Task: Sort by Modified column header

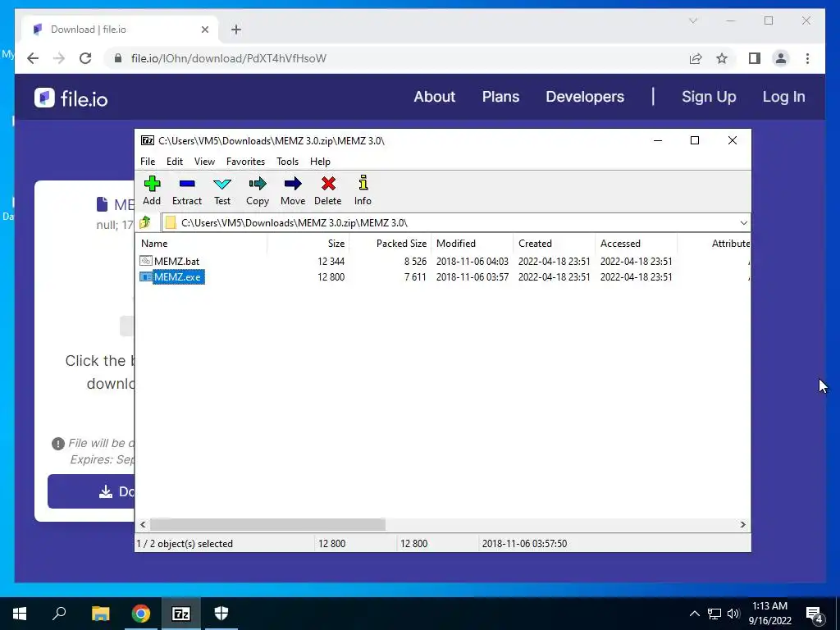Action: (x=472, y=243)
